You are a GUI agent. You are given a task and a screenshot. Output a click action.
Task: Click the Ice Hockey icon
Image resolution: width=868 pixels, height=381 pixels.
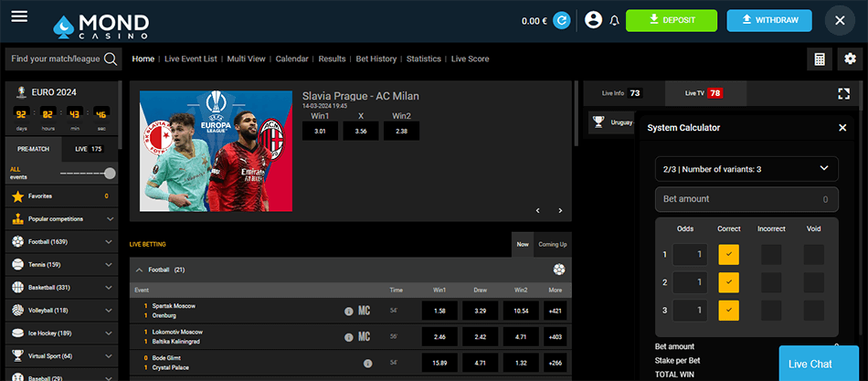(17, 333)
